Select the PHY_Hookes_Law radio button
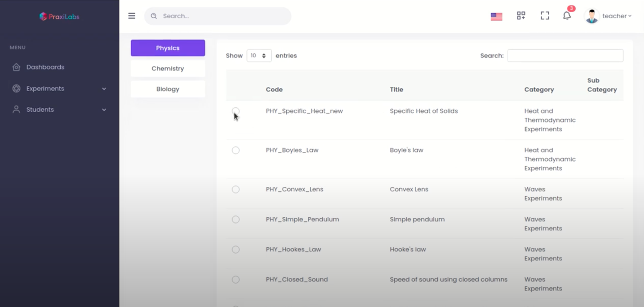The image size is (644, 307). tap(235, 250)
